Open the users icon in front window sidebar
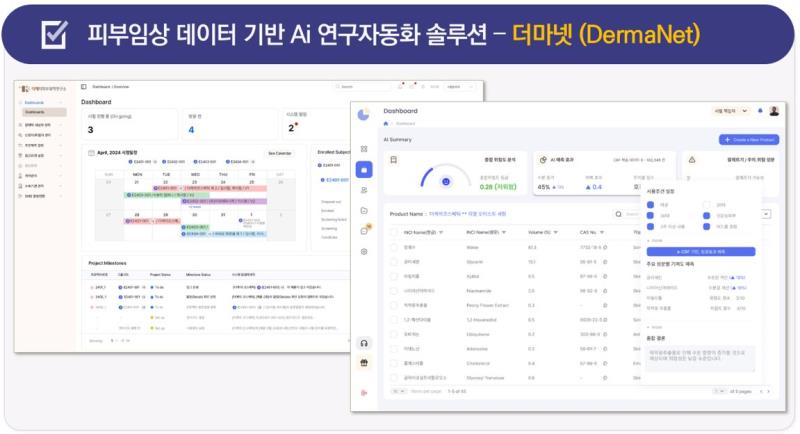Image resolution: width=800 pixels, height=434 pixels. tap(364, 190)
